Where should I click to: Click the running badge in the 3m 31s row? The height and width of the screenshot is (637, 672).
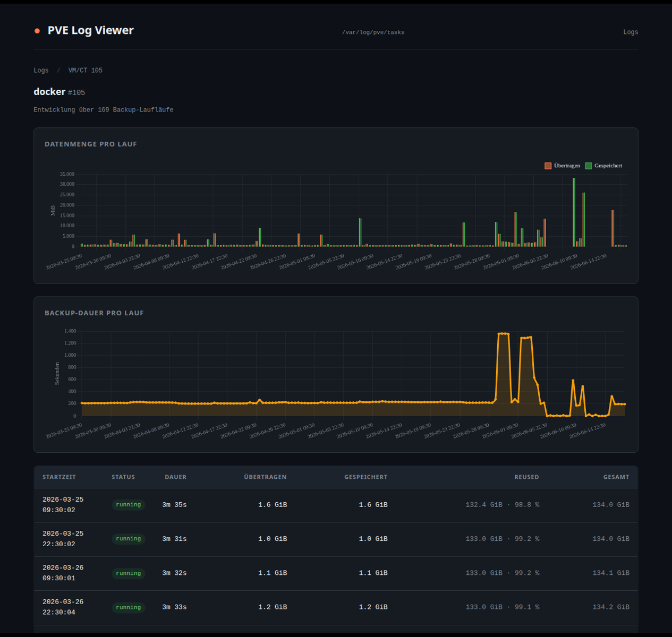point(129,539)
